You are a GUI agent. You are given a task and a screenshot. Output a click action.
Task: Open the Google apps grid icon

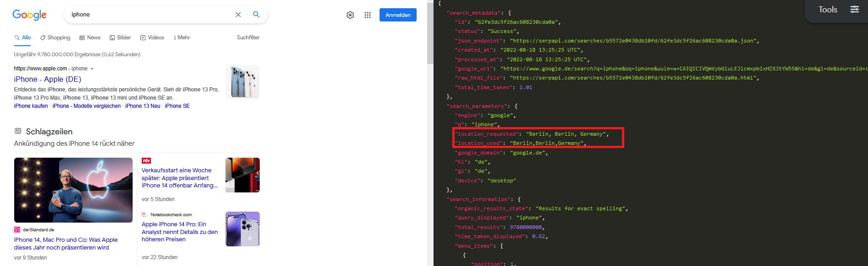pyautogui.click(x=368, y=15)
